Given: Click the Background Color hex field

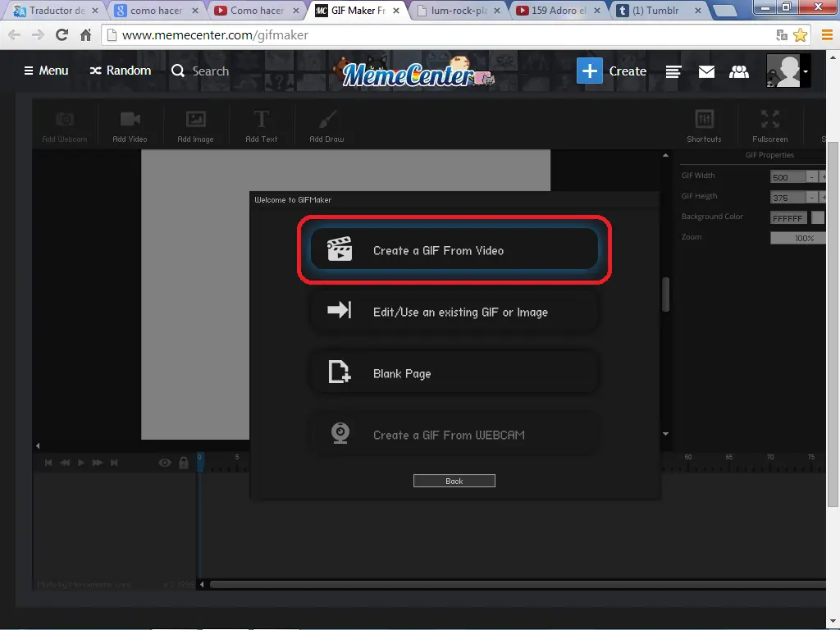Looking at the screenshot, I should 788,217.
